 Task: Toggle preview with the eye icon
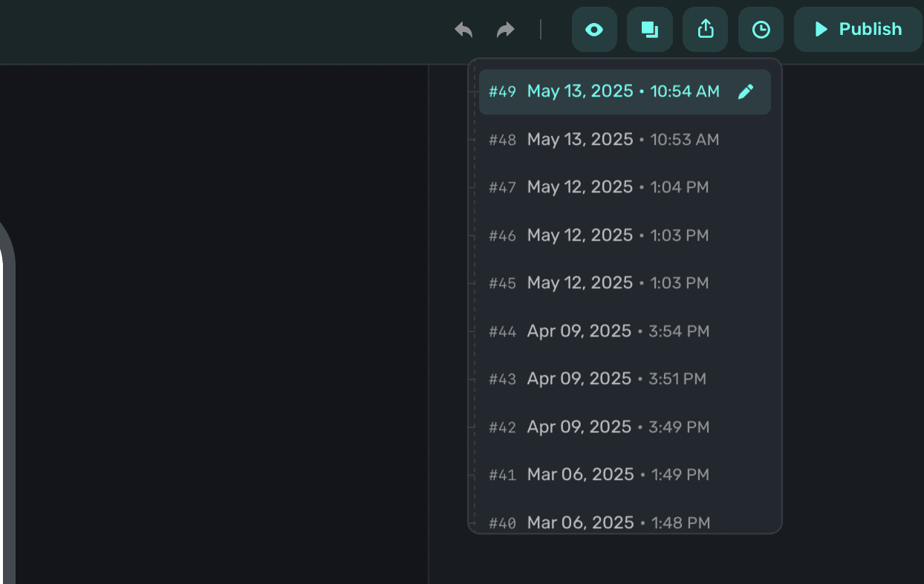(x=594, y=30)
